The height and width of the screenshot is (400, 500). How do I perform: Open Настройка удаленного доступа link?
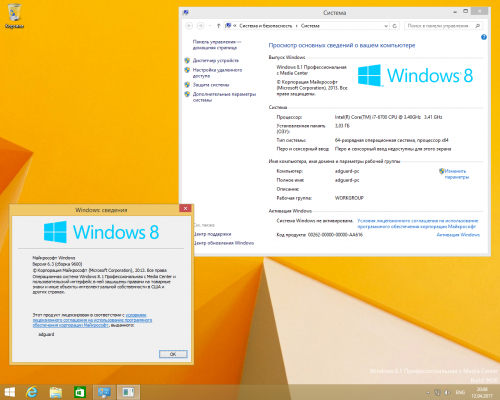[217, 73]
